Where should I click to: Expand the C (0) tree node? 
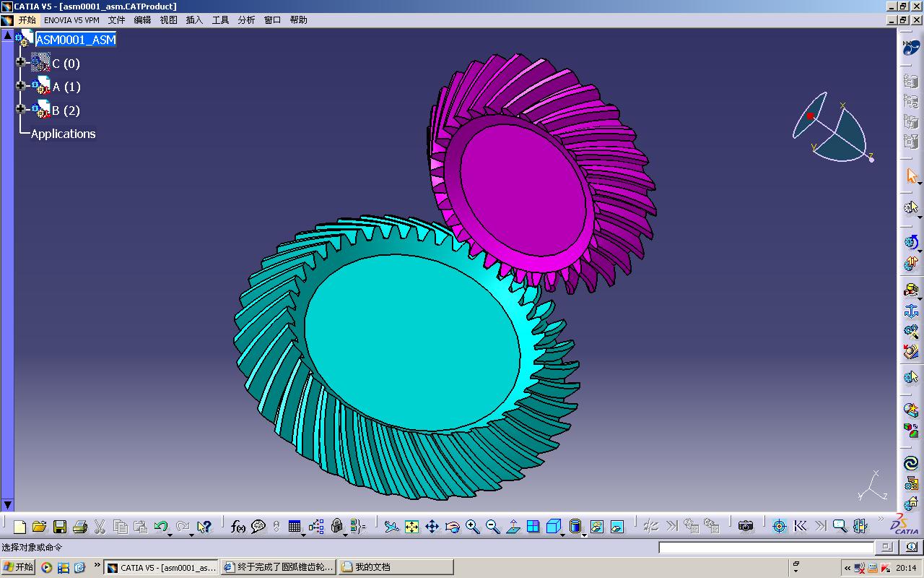tap(20, 63)
